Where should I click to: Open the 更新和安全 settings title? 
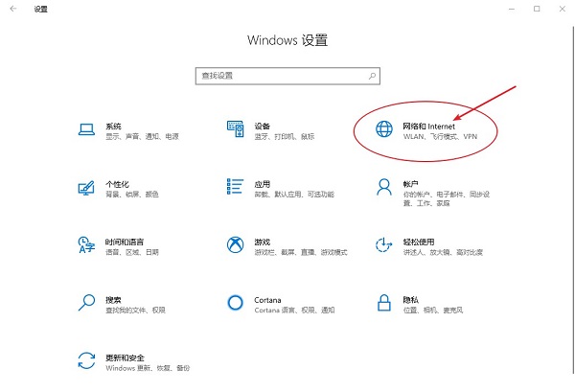click(x=125, y=357)
